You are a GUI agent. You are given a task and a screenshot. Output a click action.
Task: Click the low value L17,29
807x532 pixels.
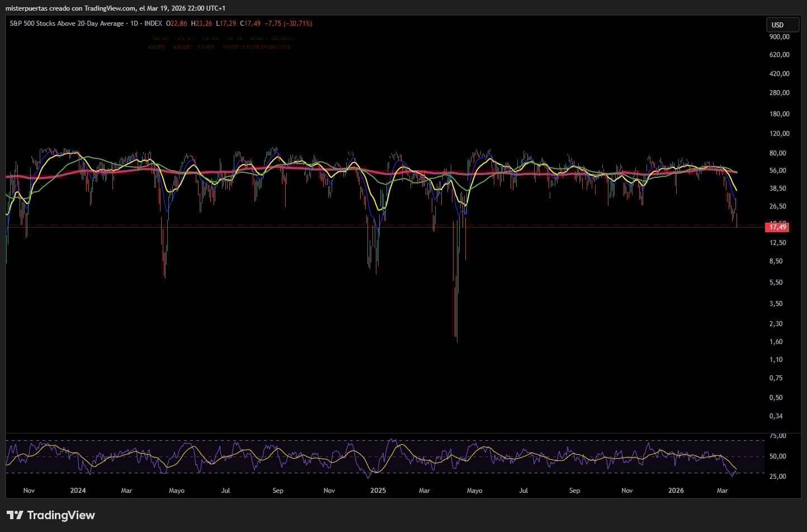[226, 23]
